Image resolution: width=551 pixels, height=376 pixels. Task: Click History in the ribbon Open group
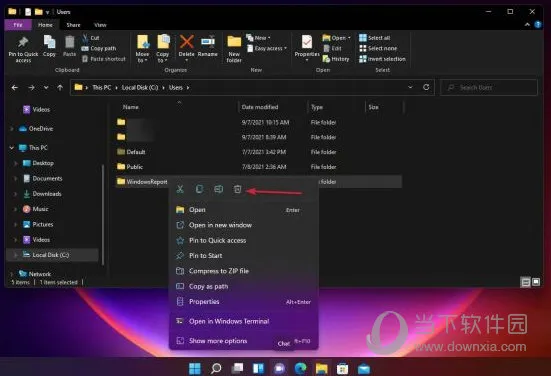336,59
